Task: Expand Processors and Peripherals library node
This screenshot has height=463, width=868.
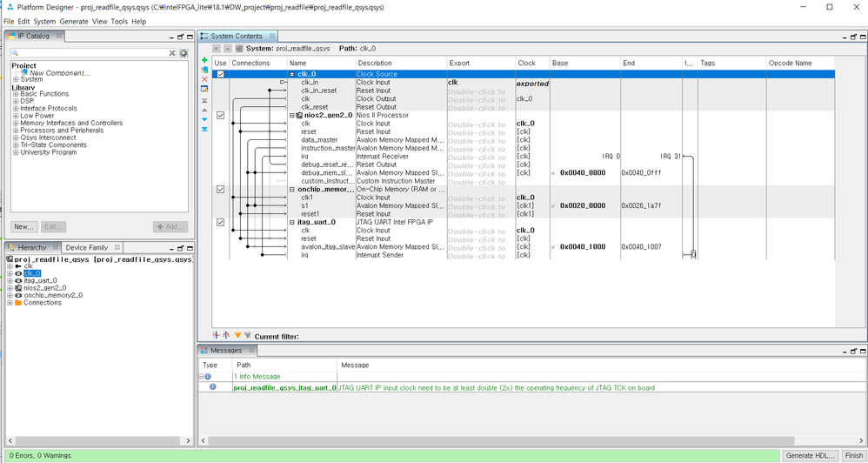Action: [x=16, y=131]
